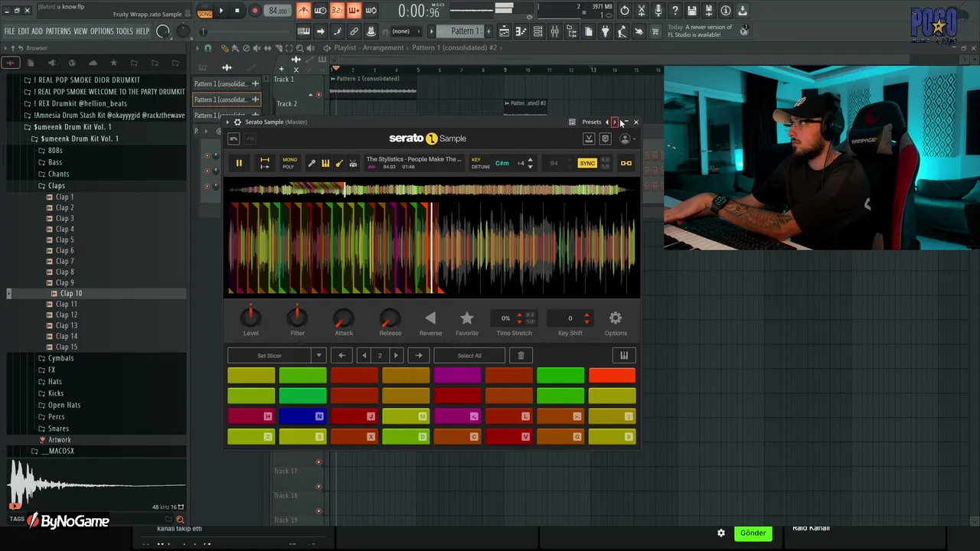Adjust the Level knob in Serato Sample
980x551 pixels.
(250, 317)
